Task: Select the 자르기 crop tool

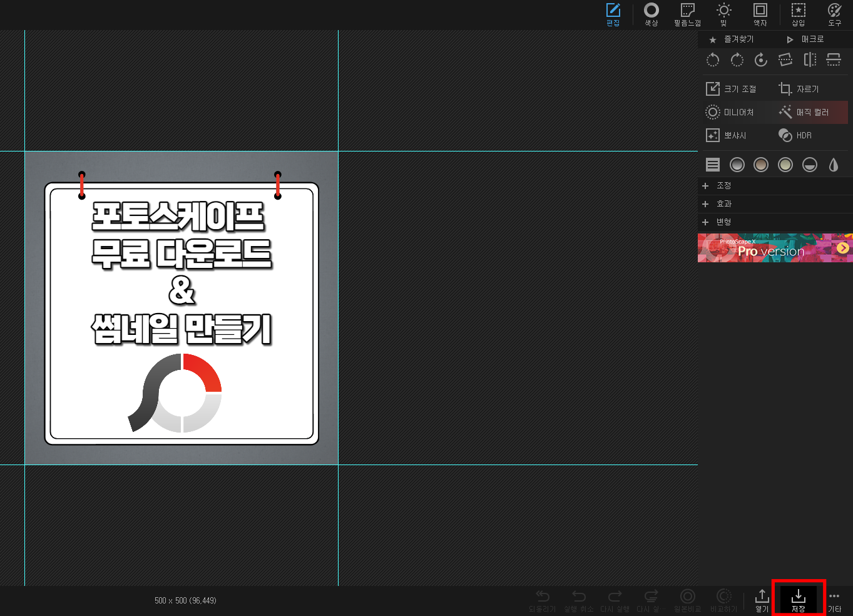Action: point(799,89)
